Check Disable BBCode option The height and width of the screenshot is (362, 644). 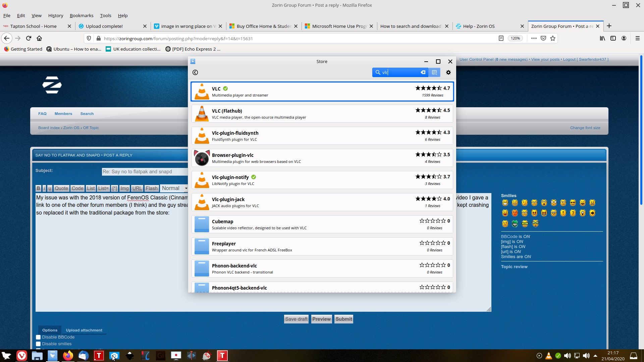click(38, 337)
